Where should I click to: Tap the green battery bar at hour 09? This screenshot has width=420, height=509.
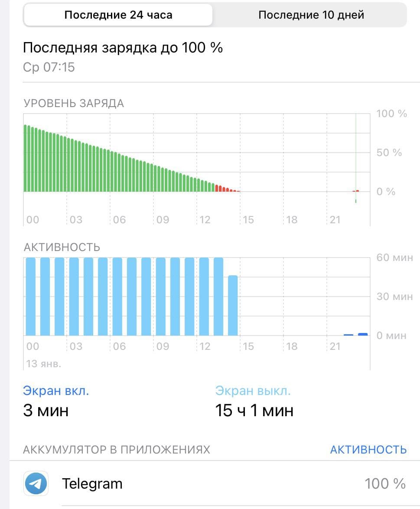click(x=155, y=179)
